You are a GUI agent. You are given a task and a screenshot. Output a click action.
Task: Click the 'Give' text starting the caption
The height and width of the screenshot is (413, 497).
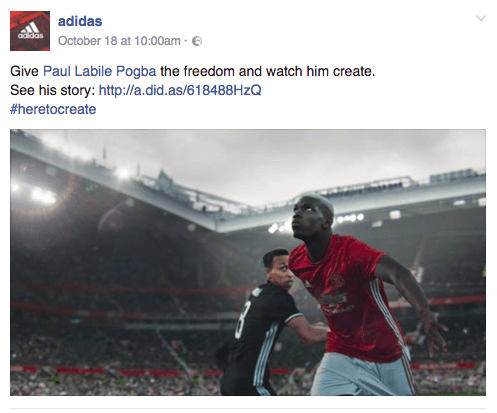(24, 71)
